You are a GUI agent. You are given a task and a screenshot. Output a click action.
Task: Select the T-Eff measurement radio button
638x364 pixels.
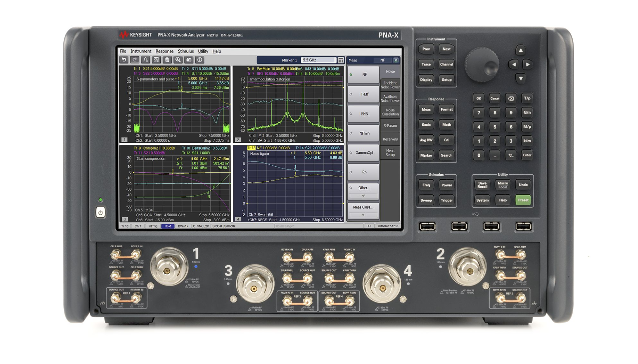(363, 94)
